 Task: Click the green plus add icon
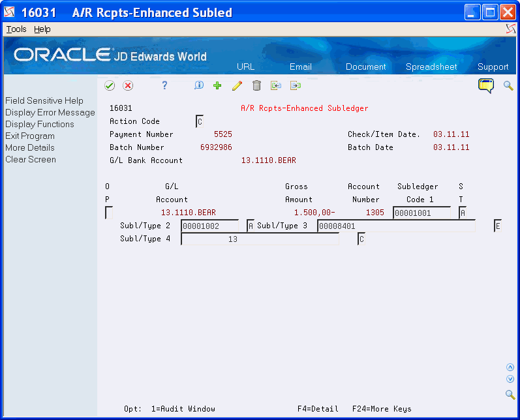tap(217, 85)
